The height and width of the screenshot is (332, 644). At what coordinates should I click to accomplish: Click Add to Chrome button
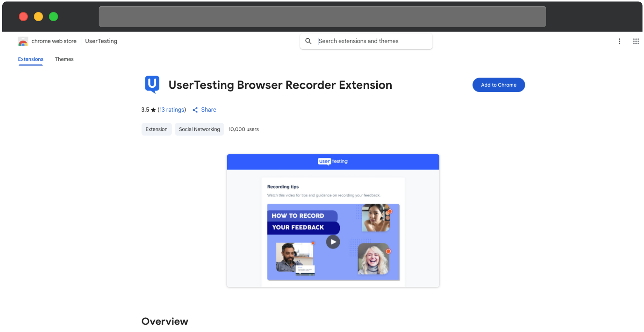[x=498, y=85]
